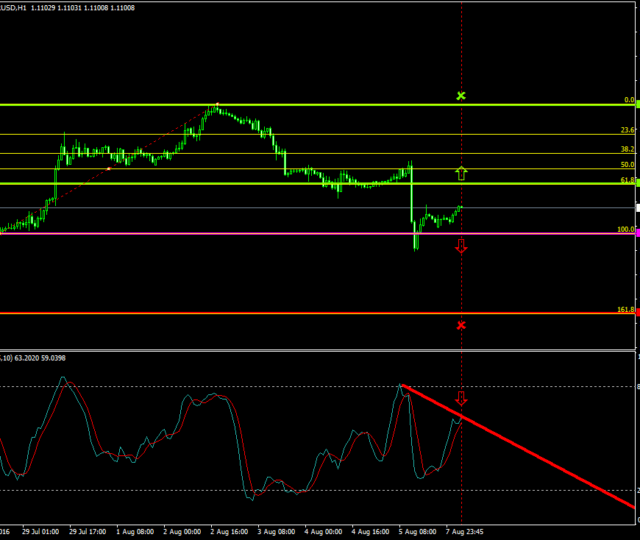Click the green price marker at 0.0 level
This screenshot has height=540, width=640.
click(637, 105)
